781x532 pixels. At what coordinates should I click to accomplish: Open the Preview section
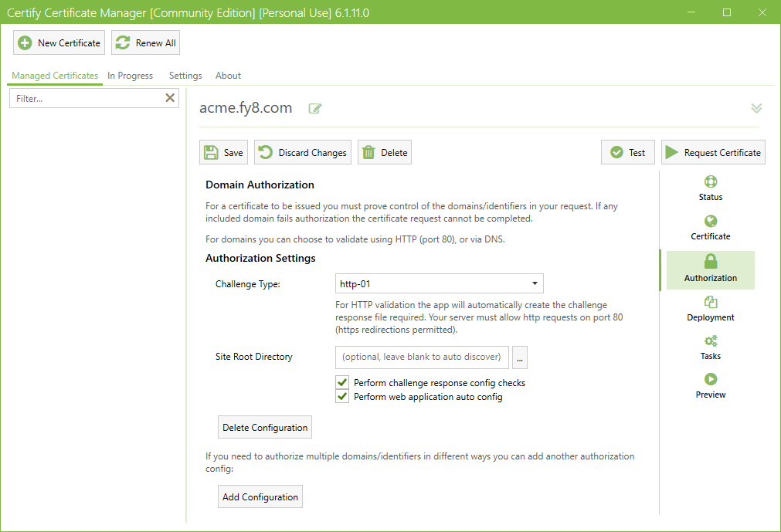tap(710, 386)
